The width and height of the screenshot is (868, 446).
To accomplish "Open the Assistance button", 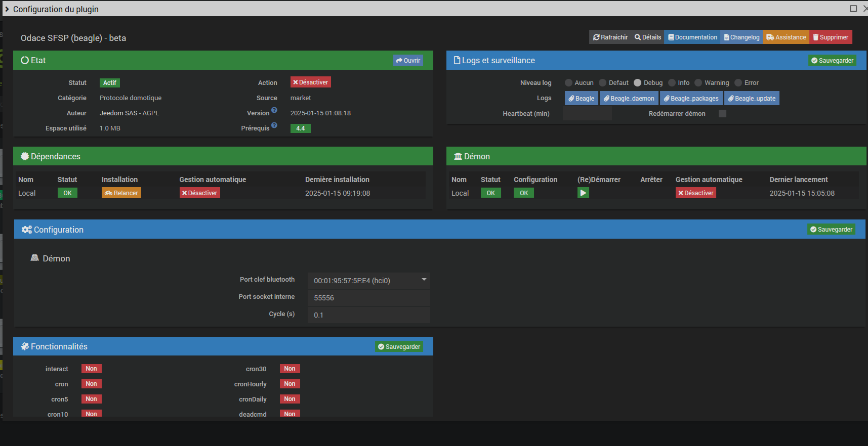I will coord(786,37).
